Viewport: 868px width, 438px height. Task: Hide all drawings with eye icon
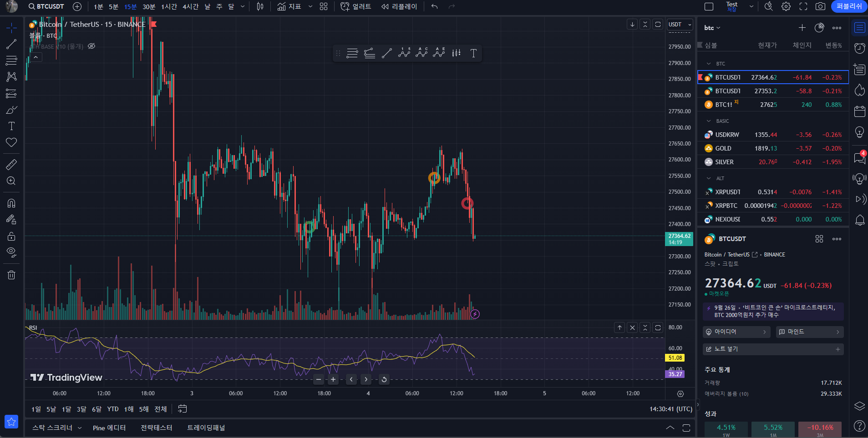click(x=11, y=252)
